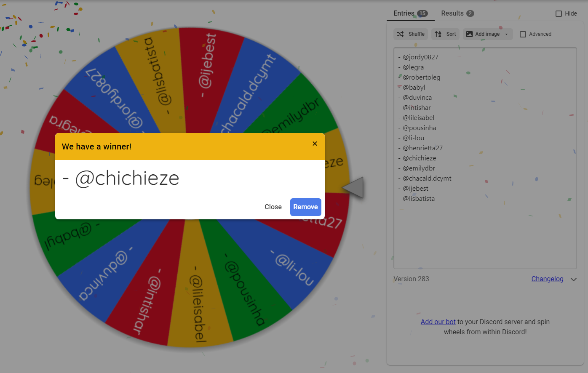Open the Add image dropdown arrow
The height and width of the screenshot is (373, 588).
[x=506, y=34]
